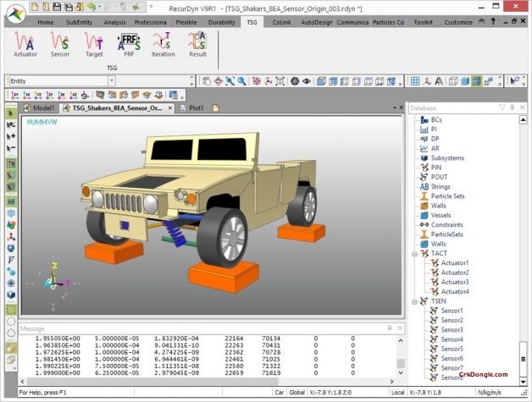The width and height of the screenshot is (532, 402).
Task: Select the pan hand view tool
Action: 207,81
